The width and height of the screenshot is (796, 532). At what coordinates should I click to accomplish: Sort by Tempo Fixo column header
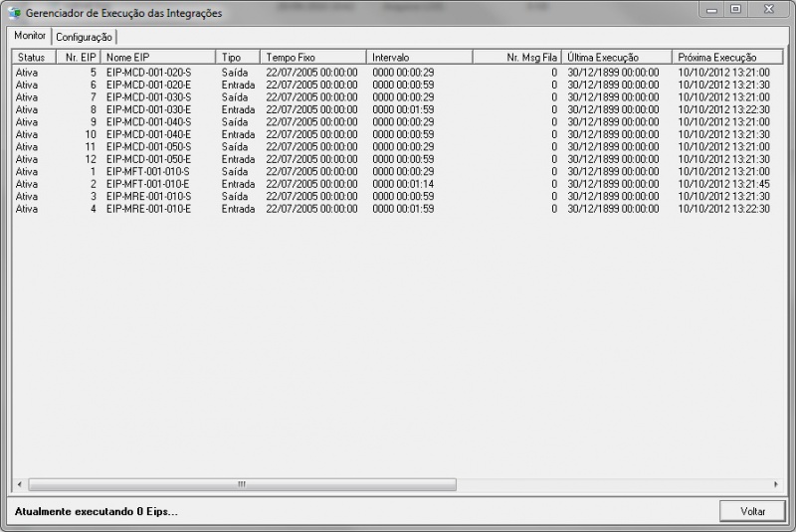pyautogui.click(x=312, y=58)
